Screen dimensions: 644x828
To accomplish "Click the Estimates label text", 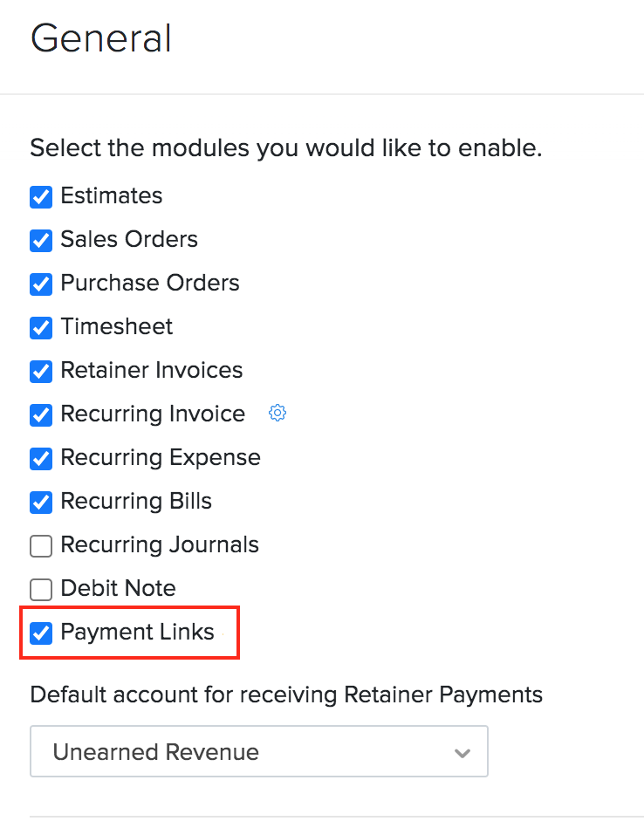I will pyautogui.click(x=111, y=196).
